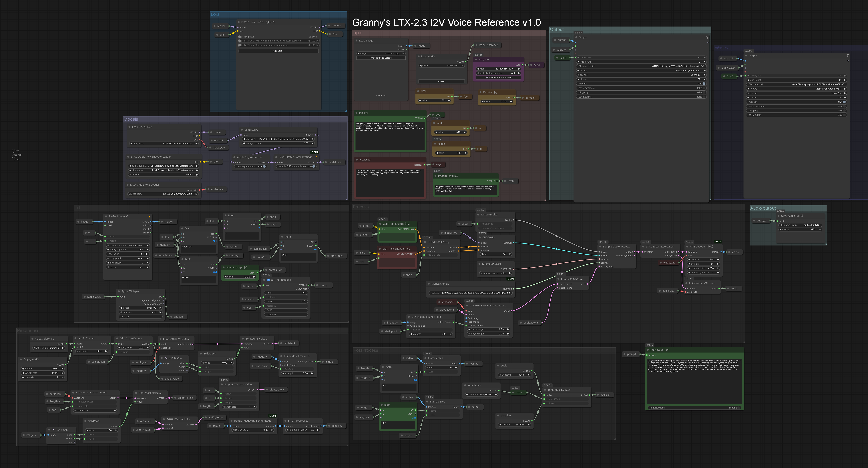868x468 pixels.
Task: Enable the ic-lora-detailer lora toggle
Action: pyautogui.click(x=240, y=45)
